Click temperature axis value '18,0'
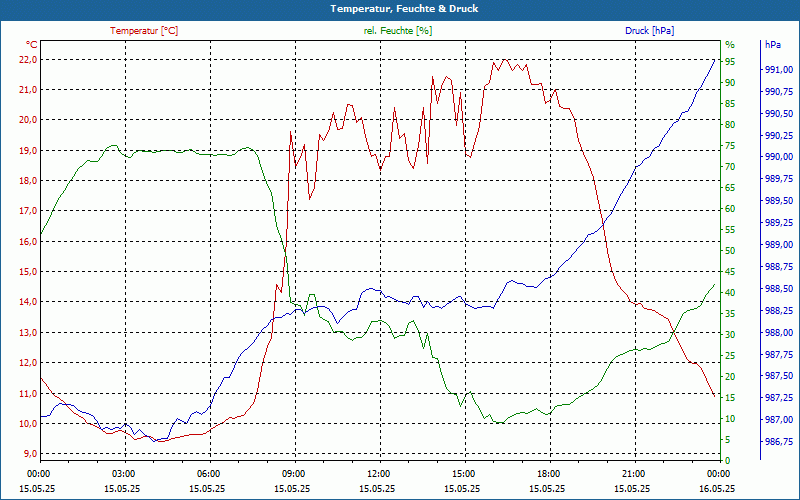This screenshot has width=800, height=500. pos(28,181)
